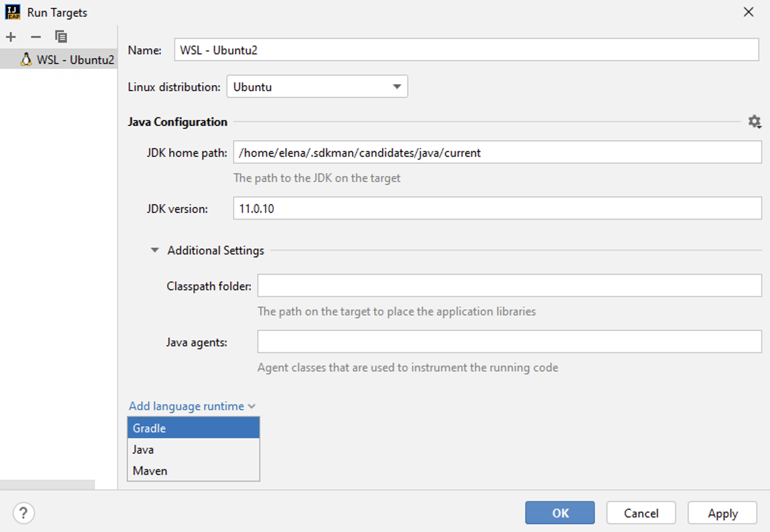
Task: Close the Run Targets dialog
Action: coord(748,12)
